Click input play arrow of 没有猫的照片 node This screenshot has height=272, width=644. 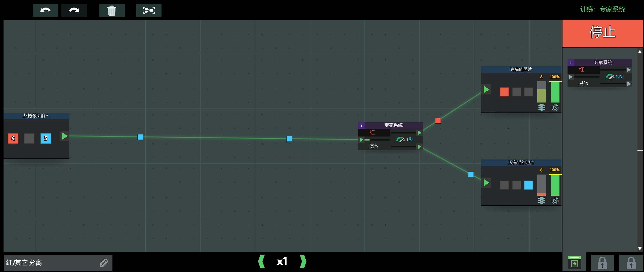(486, 183)
